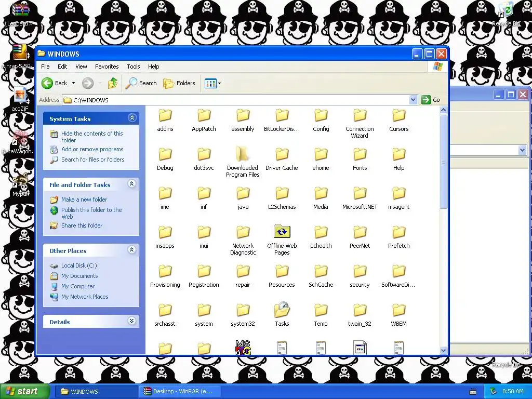Collapse the System Tasks panel
Screen dimensions: 532x399
click(132, 118)
